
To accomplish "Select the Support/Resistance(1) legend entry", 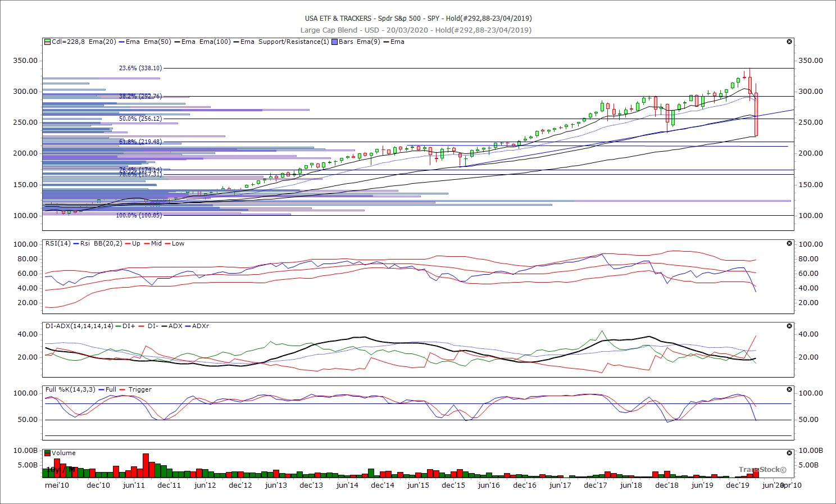I will 294,42.
